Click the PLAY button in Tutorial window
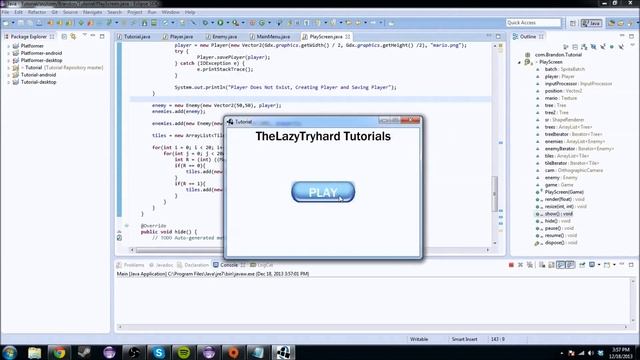Viewport: 640px width, 360px height. pos(323,192)
